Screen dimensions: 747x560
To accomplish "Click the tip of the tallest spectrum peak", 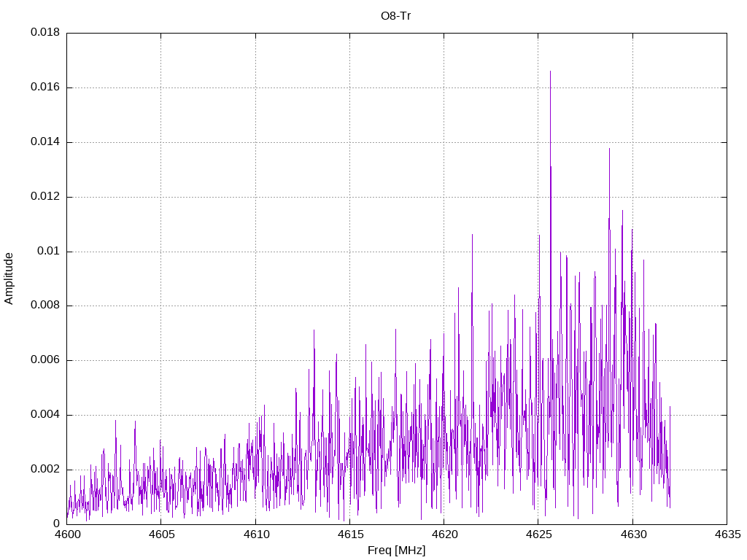I will [x=550, y=71].
